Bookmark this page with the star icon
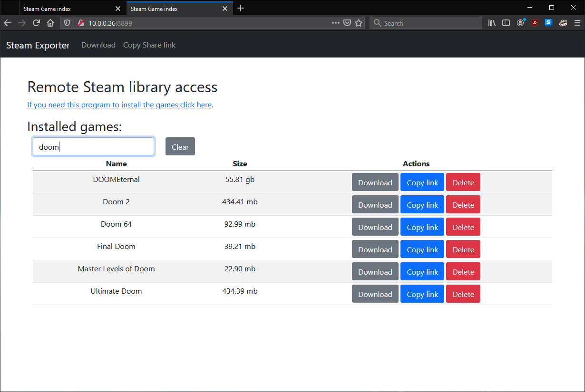The height and width of the screenshot is (392, 585). click(359, 23)
